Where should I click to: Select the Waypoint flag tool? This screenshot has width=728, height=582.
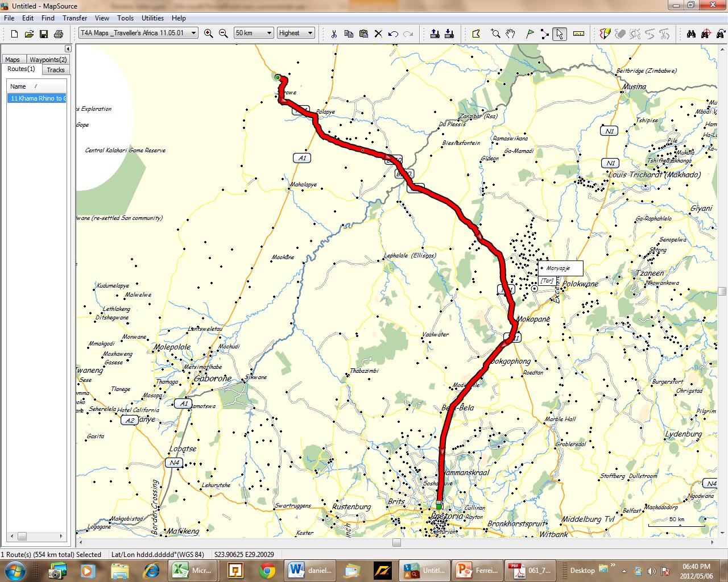coord(530,34)
